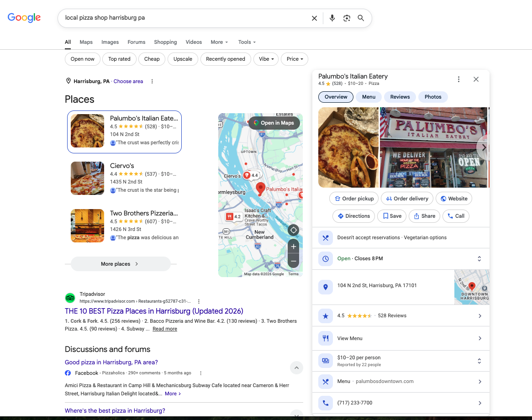This screenshot has width=532, height=420.
Task: Click the Tripadvisor owl favicon
Action: (70, 298)
